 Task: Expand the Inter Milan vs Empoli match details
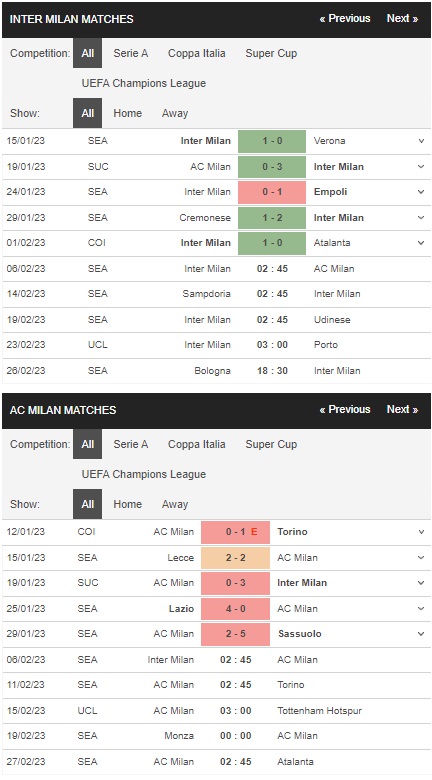(x=421, y=192)
